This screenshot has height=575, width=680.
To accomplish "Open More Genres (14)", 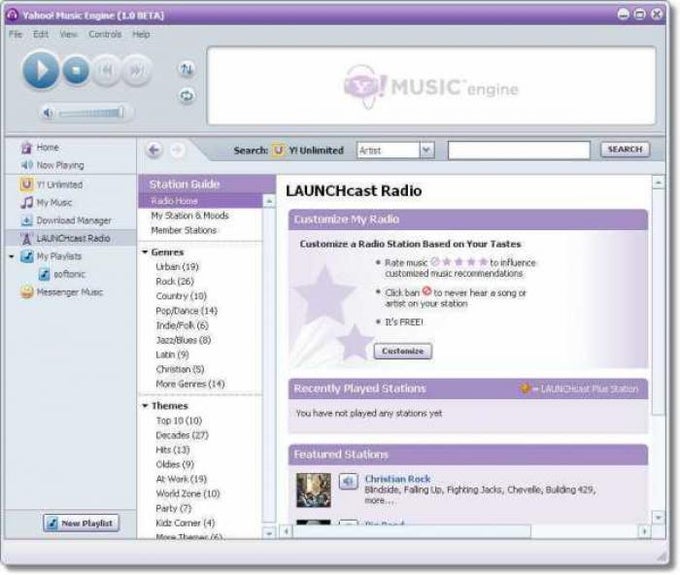I will (x=190, y=384).
